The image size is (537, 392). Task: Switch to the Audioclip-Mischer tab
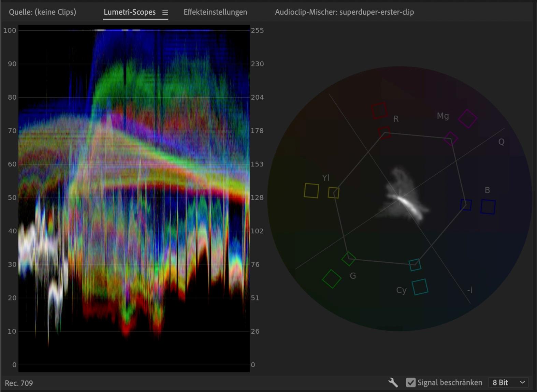344,12
